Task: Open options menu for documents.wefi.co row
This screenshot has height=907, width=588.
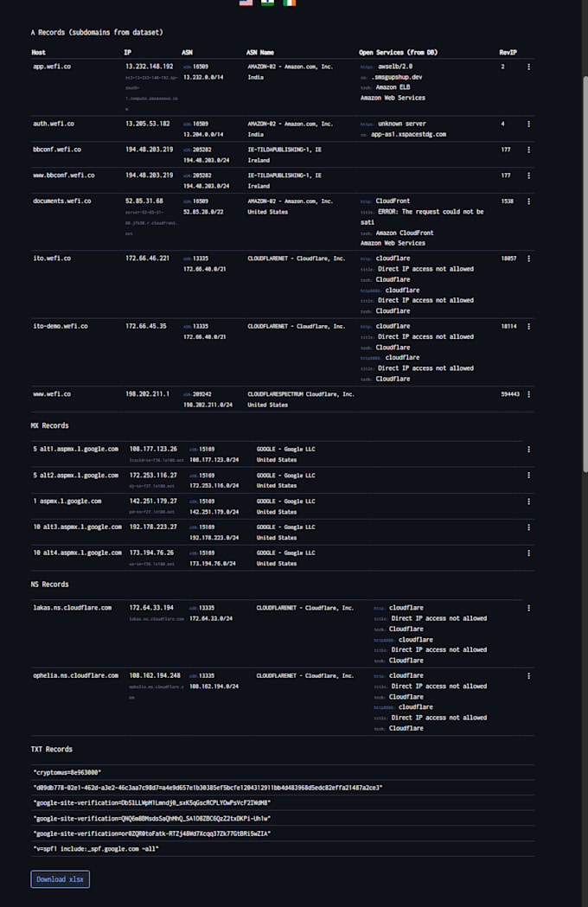Action: point(528,201)
